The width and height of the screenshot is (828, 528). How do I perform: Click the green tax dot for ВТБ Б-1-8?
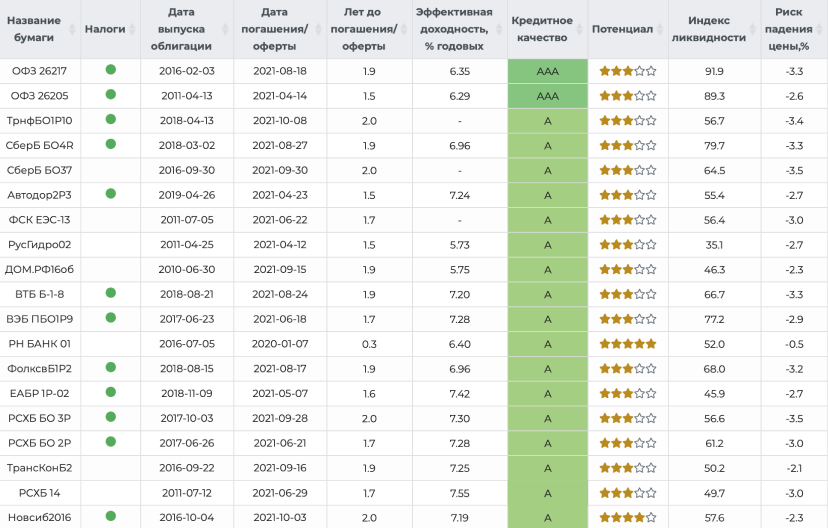[x=111, y=293]
